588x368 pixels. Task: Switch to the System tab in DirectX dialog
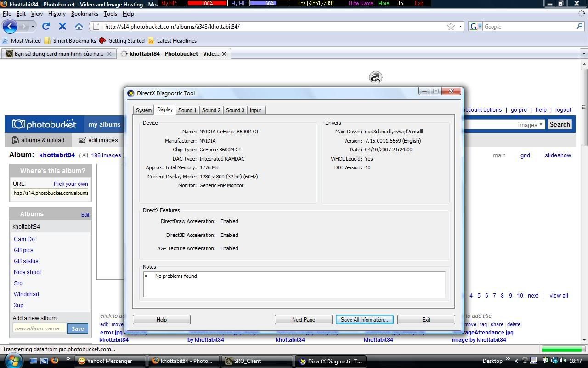[143, 110]
